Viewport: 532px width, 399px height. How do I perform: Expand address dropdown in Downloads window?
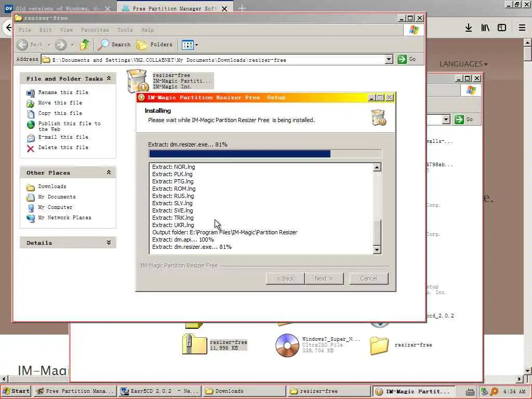point(446,119)
